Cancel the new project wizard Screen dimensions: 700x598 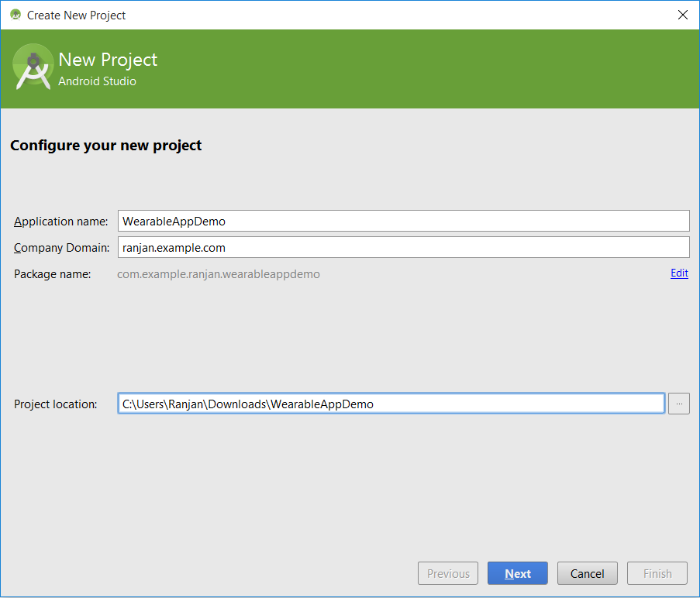587,573
